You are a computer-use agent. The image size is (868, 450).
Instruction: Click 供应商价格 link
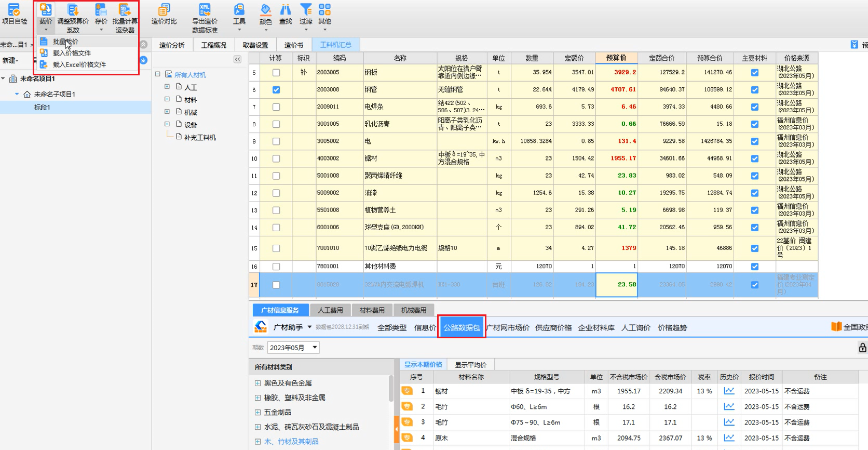(553, 327)
